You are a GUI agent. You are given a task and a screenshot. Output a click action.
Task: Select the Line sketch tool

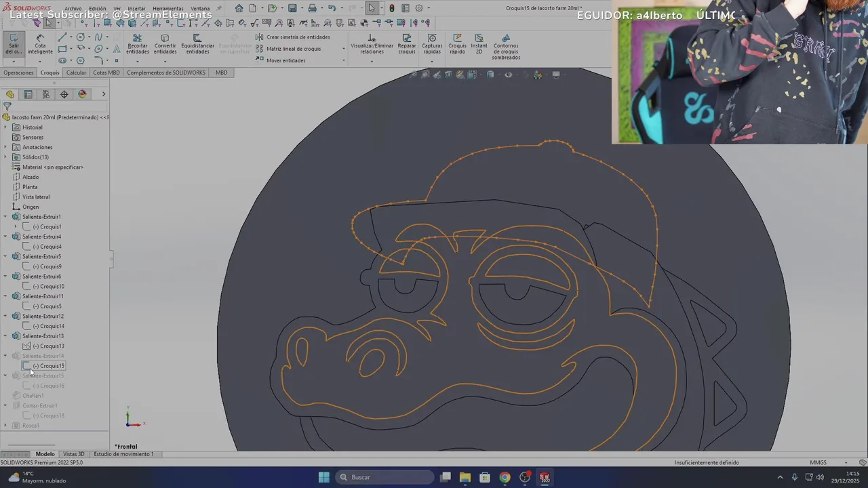(x=62, y=37)
